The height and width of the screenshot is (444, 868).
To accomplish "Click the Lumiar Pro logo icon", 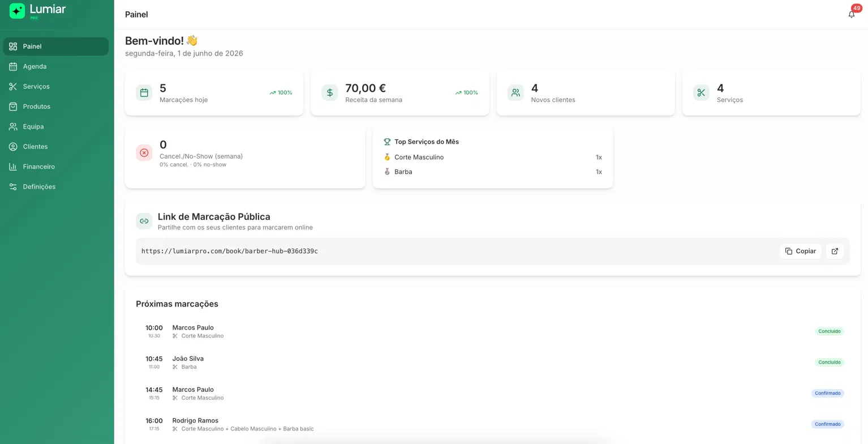I will 18,11.
